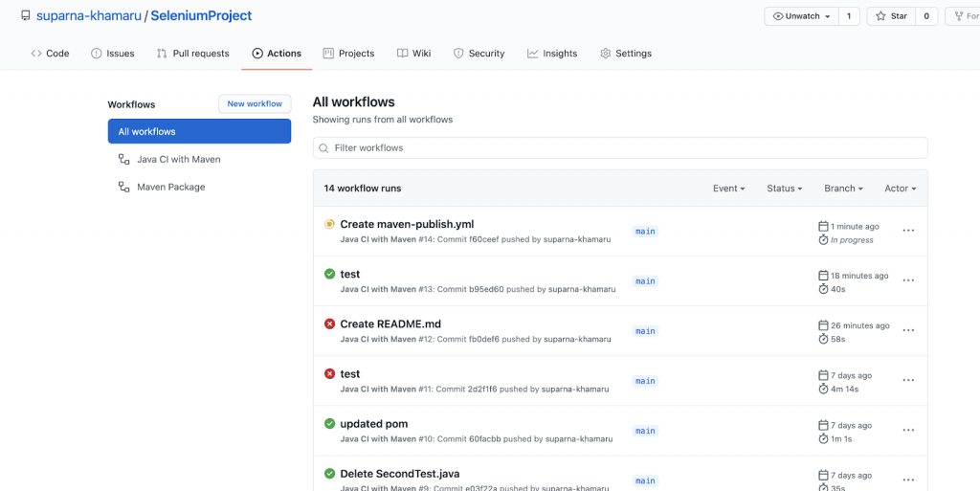Open the three-dot menu for updated pom run
The image size is (980, 491).
(x=908, y=431)
